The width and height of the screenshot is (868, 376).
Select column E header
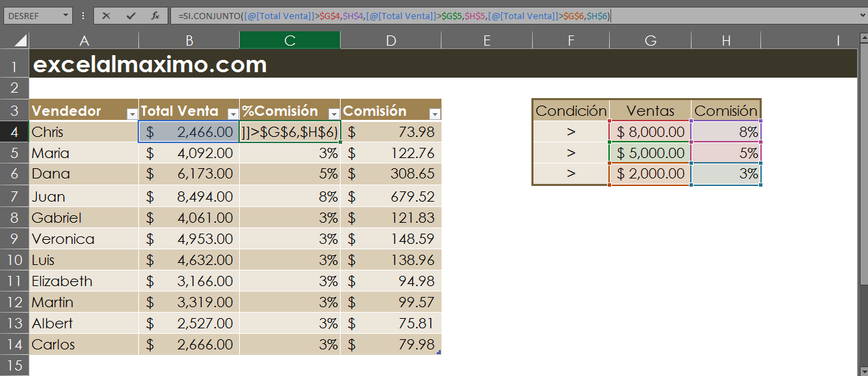(486, 41)
